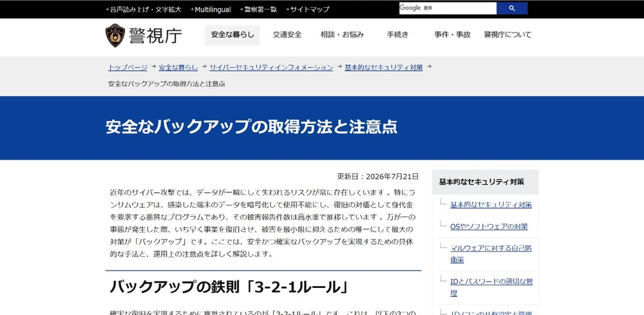Select the 交通安全 menu item
This screenshot has width=644, height=315.
pos(287,35)
